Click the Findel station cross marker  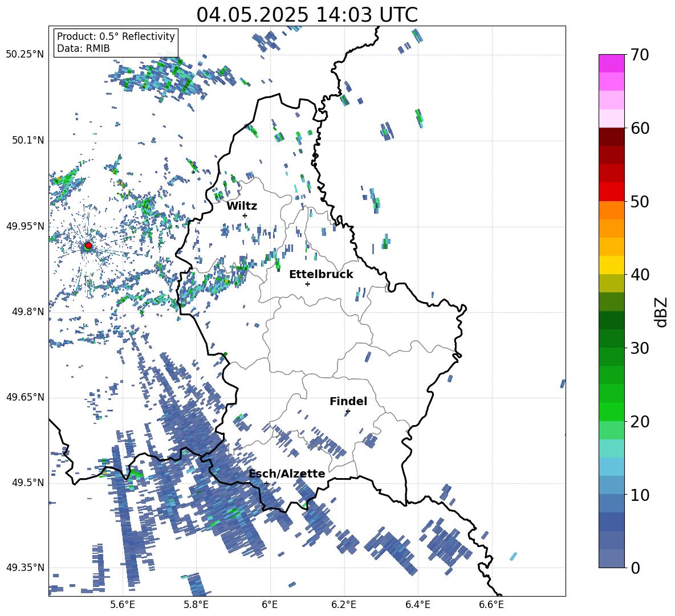[348, 411]
